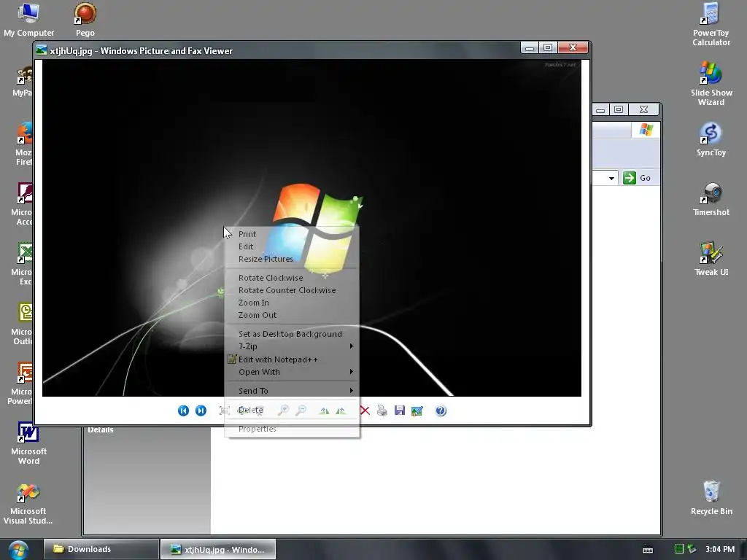Click the Windows flag logo in Downloads window
The image size is (747, 560).
coord(646,130)
